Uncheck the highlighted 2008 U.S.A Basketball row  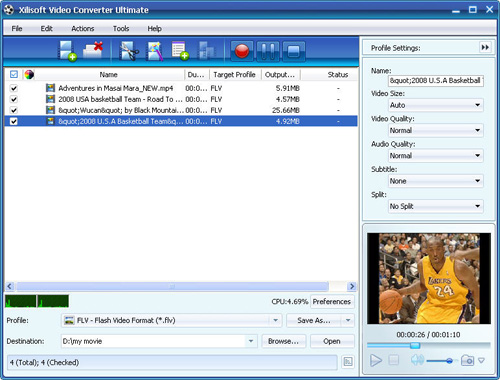point(14,121)
